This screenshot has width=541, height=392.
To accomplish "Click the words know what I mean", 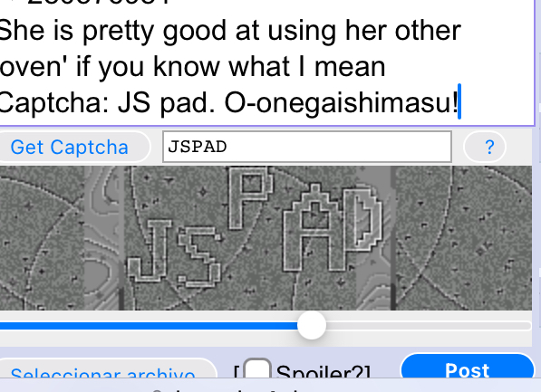I will [x=269, y=67].
